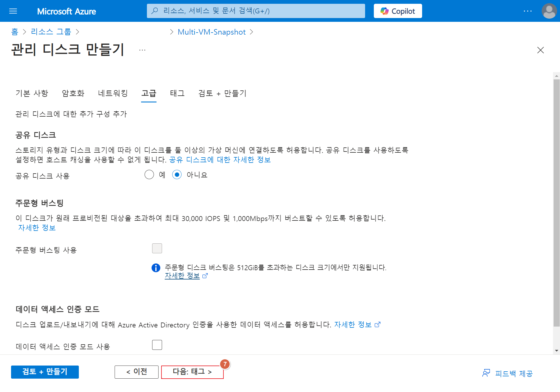Click the resource search box
The width and height of the screenshot is (560, 392).
point(256,11)
